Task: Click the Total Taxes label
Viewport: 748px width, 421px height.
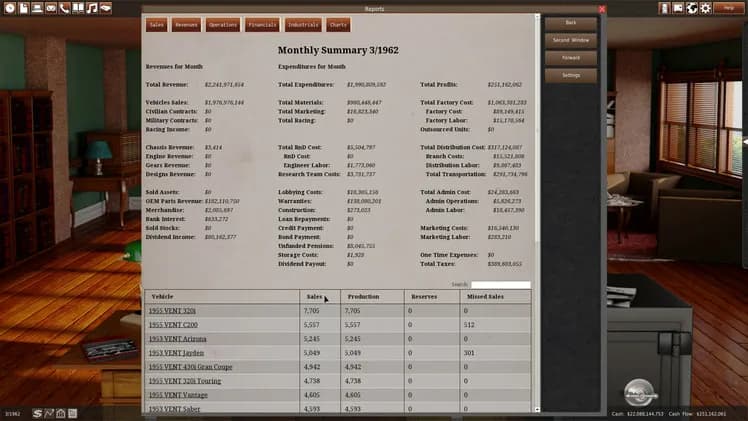Action: pos(437,264)
